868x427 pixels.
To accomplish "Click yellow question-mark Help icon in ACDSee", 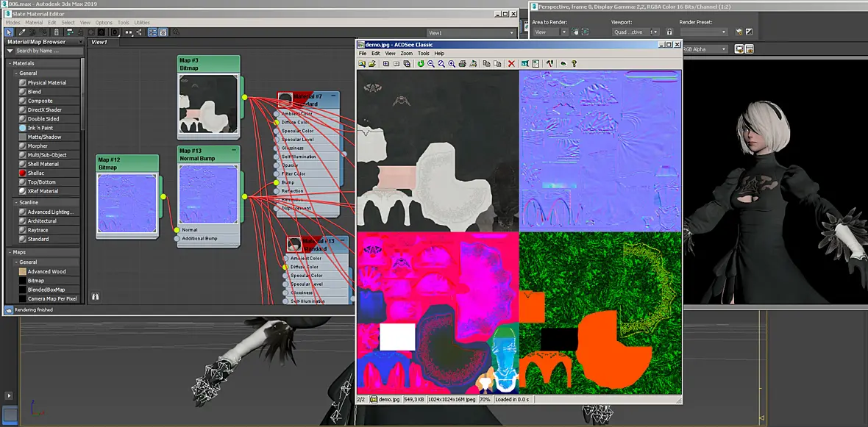I will point(574,64).
